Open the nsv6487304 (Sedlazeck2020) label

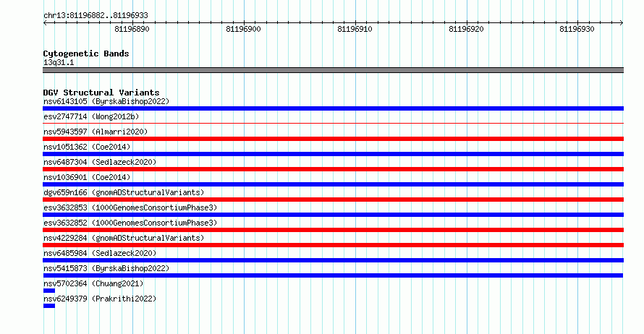[x=100, y=162]
